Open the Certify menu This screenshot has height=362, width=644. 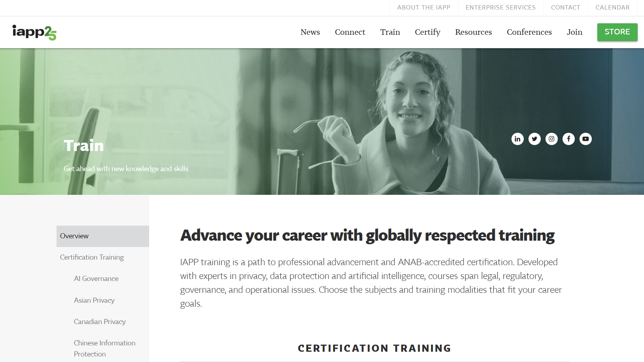[x=427, y=32]
